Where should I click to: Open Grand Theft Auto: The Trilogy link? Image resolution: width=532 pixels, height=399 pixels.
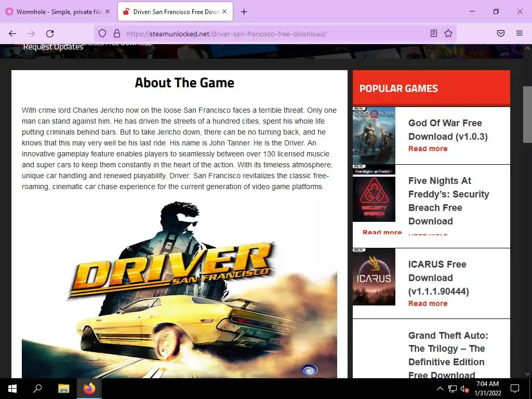448,355
